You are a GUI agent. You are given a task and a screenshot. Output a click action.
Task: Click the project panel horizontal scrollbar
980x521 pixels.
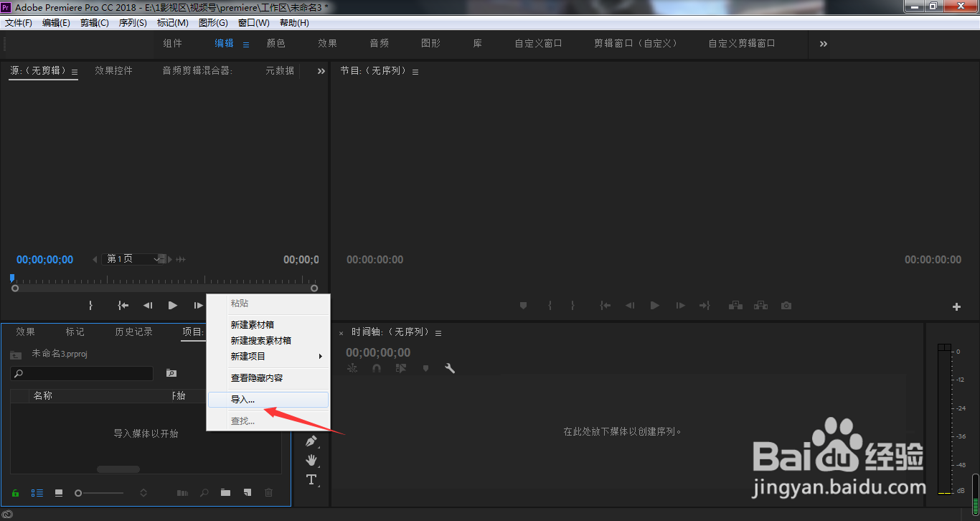(118, 469)
